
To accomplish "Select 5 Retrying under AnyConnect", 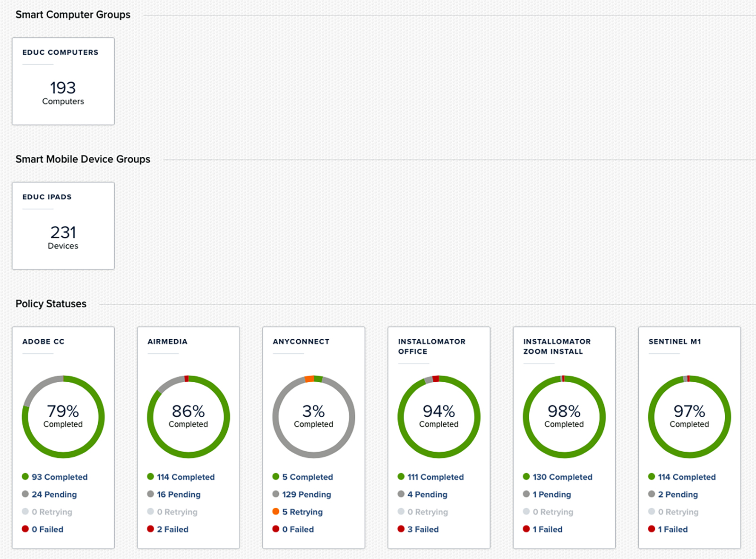I will point(298,512).
